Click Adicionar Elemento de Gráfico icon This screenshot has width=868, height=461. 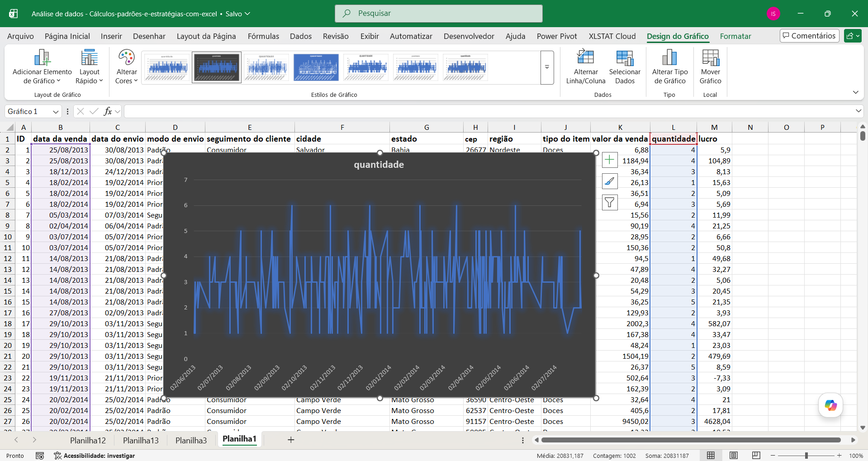[42, 57]
